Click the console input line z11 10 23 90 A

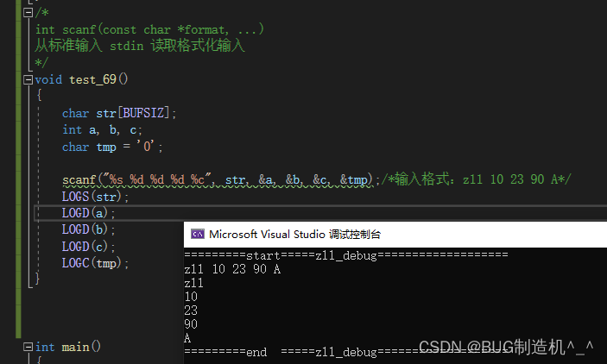[232, 269]
